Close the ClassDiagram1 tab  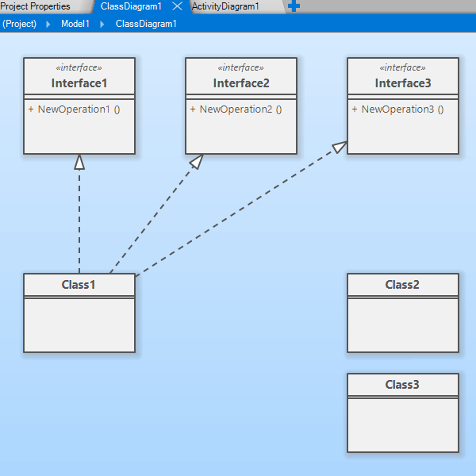point(177,6)
